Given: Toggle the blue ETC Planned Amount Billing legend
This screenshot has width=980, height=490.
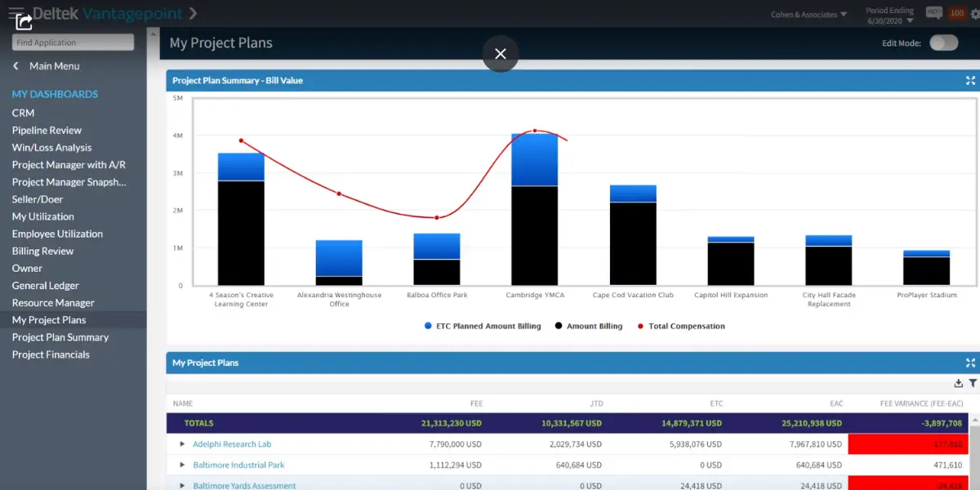Looking at the screenshot, I should click(482, 326).
